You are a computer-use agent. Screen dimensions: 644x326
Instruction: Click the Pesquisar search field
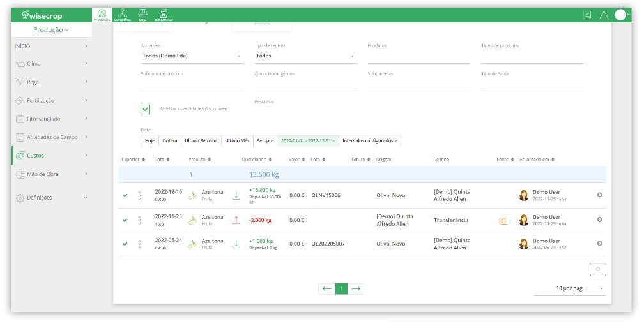tap(305, 112)
